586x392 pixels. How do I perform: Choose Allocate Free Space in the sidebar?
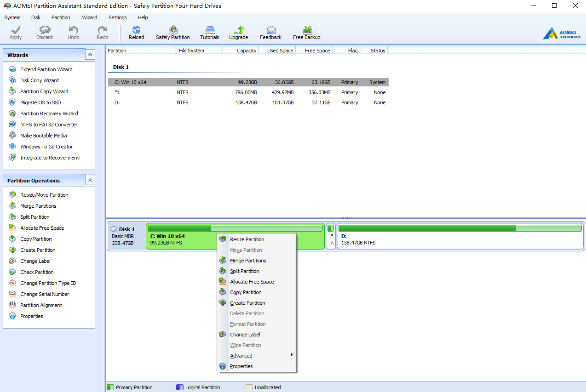(42, 228)
